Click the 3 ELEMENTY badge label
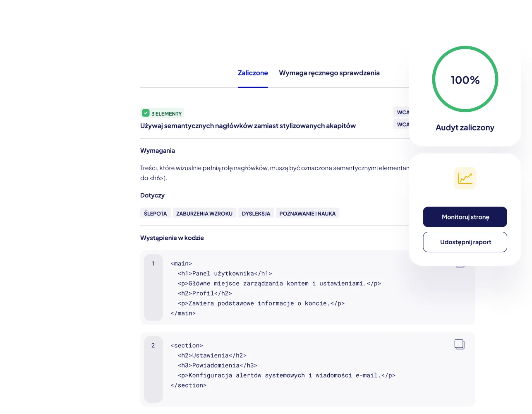532x414 pixels. pyautogui.click(x=166, y=113)
